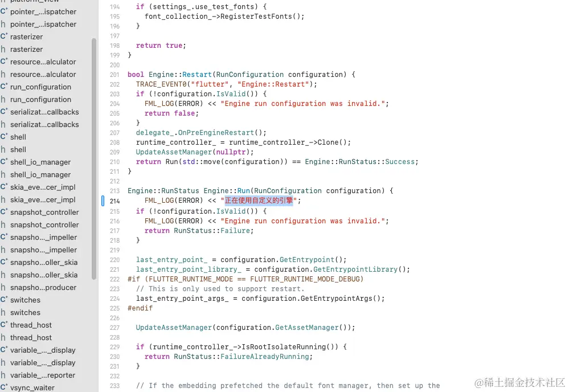This screenshot has height=392, width=569.
Task: Click FailureAlreadyRunning on line 230
Action: [264, 357]
